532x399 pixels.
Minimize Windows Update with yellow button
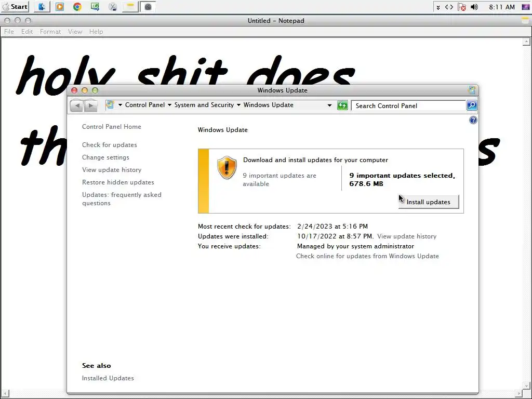[85, 90]
